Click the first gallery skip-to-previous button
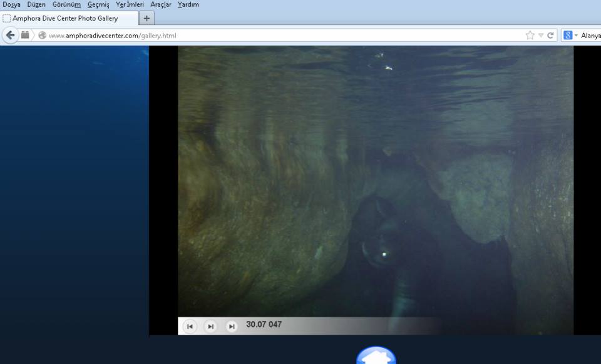The image size is (601, 364). point(190,326)
